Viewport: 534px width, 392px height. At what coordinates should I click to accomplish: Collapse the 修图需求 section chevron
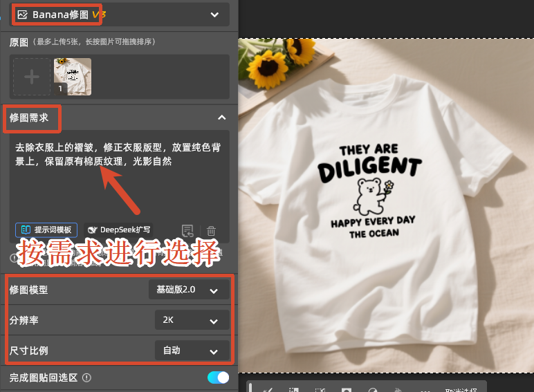click(221, 118)
